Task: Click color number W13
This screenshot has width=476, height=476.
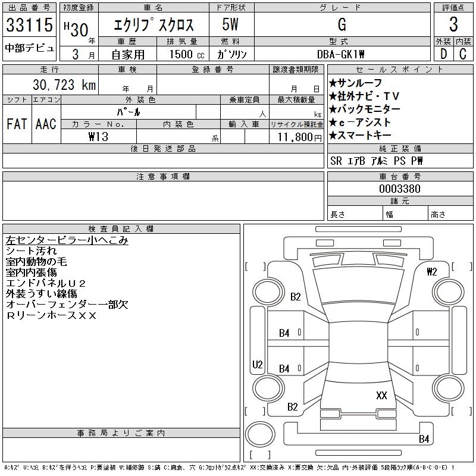Action: [98, 137]
